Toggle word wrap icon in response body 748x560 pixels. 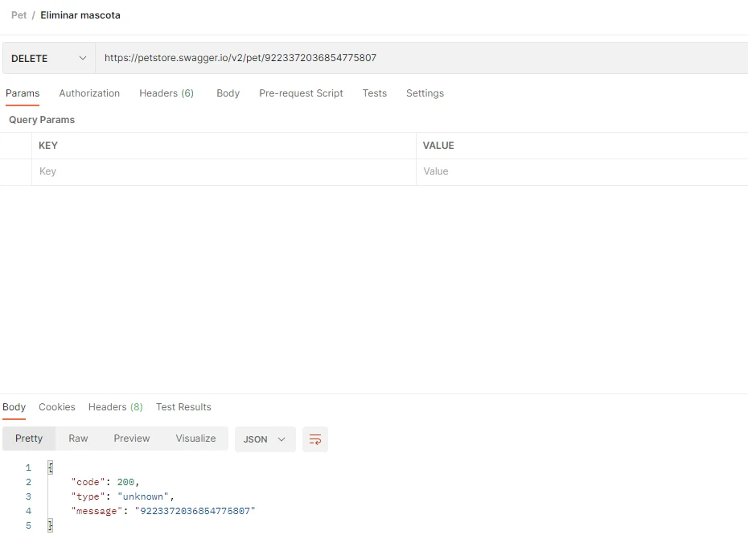pyautogui.click(x=314, y=439)
